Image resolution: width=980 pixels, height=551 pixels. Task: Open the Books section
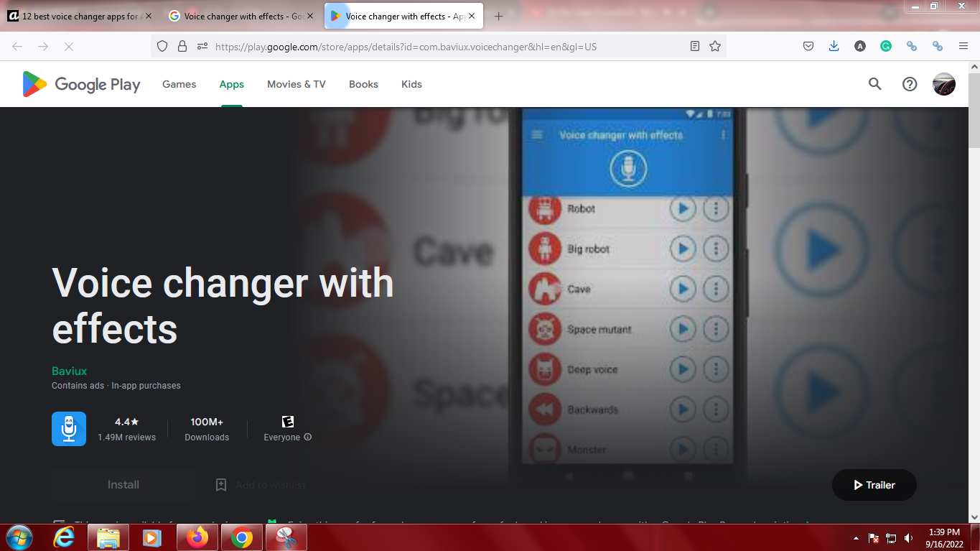pos(363,84)
